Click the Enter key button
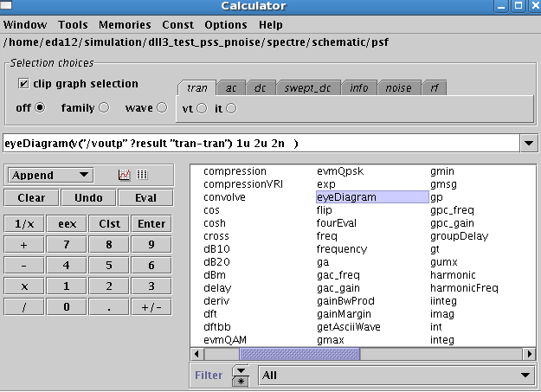541x392 pixels. (x=151, y=224)
